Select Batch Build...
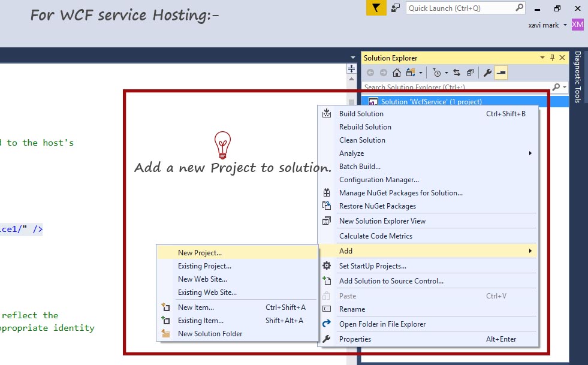Image resolution: width=588 pixels, height=365 pixels. [x=428, y=166]
